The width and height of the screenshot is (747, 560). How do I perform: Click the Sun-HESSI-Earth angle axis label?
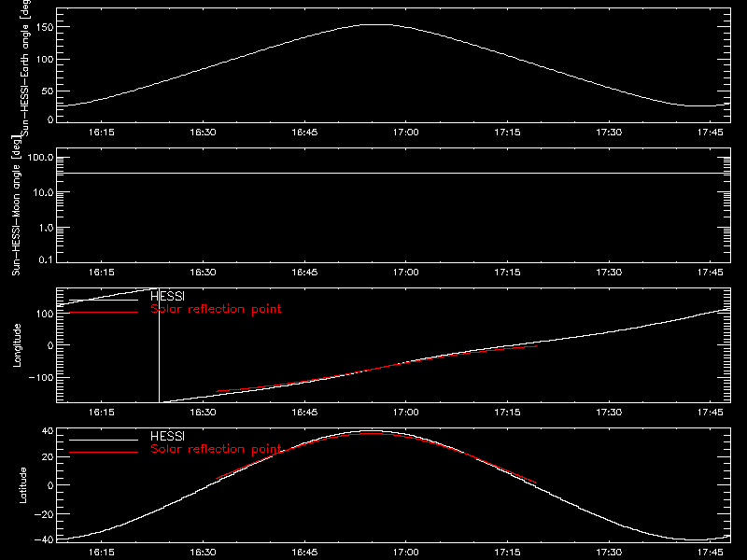[x=25, y=67]
